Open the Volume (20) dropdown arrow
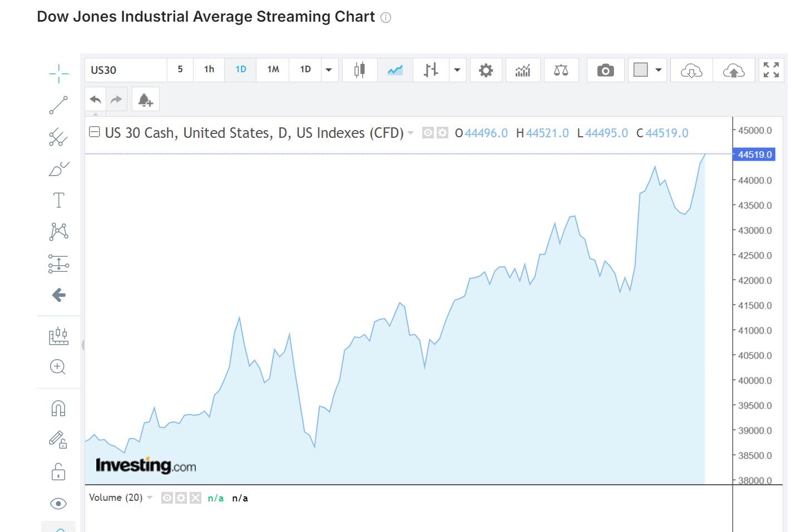The image size is (811, 532). tap(150, 498)
